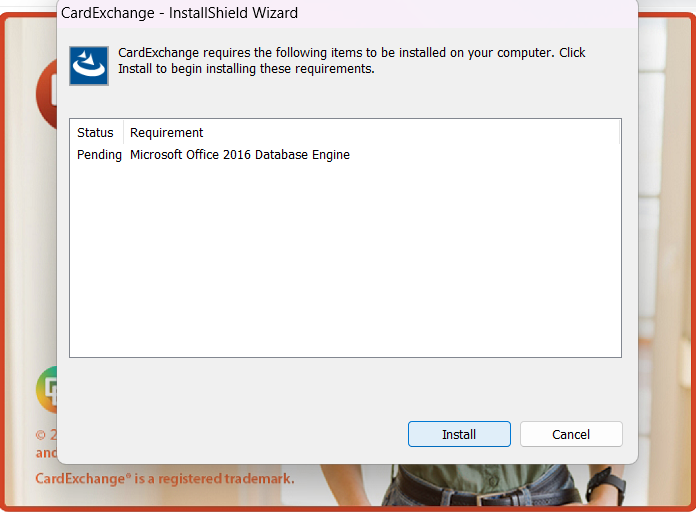Click the green circular icon behind dialog
The width and height of the screenshot is (696, 512).
[47, 390]
